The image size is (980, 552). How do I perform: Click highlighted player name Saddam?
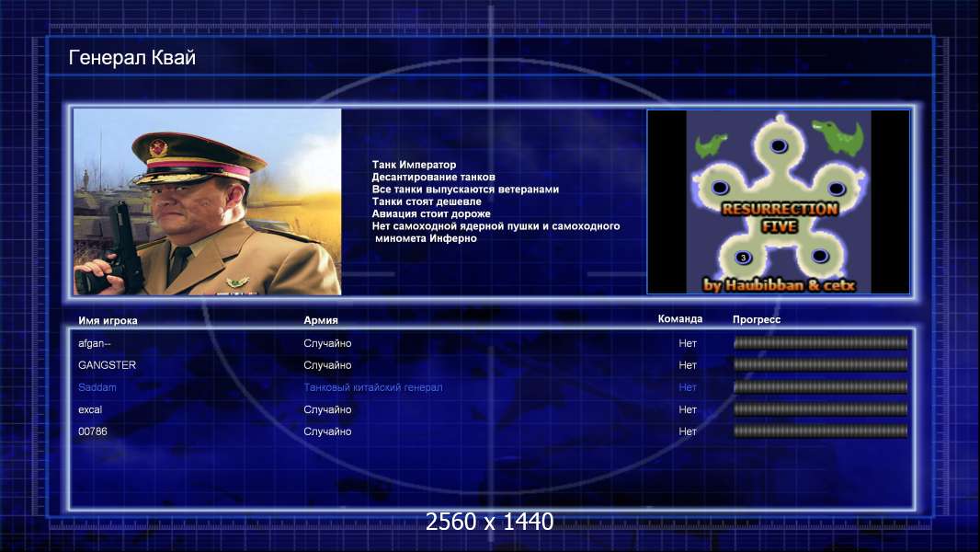[x=97, y=387]
